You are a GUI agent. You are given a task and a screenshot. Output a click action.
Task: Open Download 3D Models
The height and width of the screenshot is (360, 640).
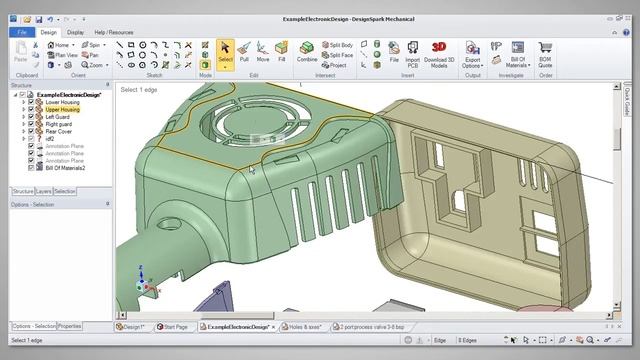point(439,54)
